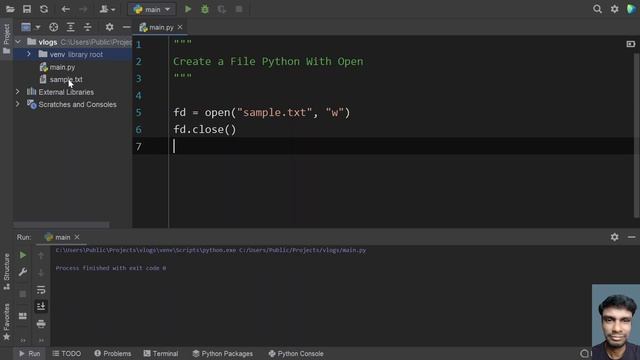640x360 pixels.
Task: Open Run panel settings gear
Action: (614, 237)
